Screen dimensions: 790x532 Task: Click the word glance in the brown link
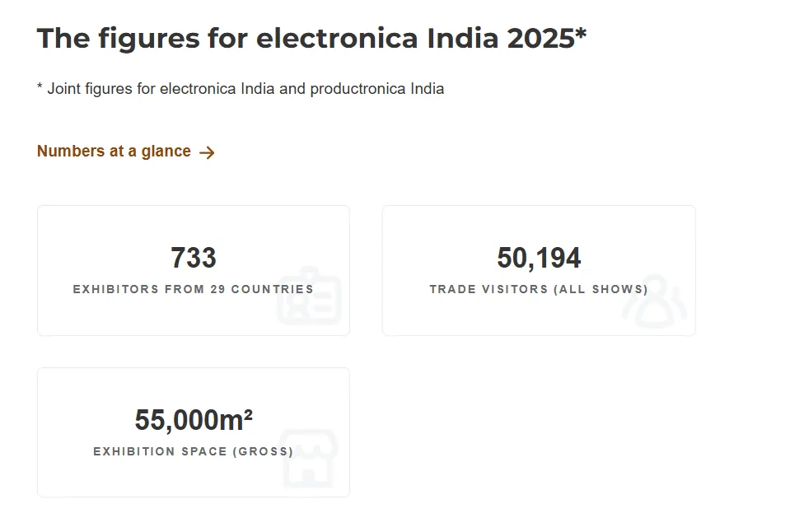[166, 152]
